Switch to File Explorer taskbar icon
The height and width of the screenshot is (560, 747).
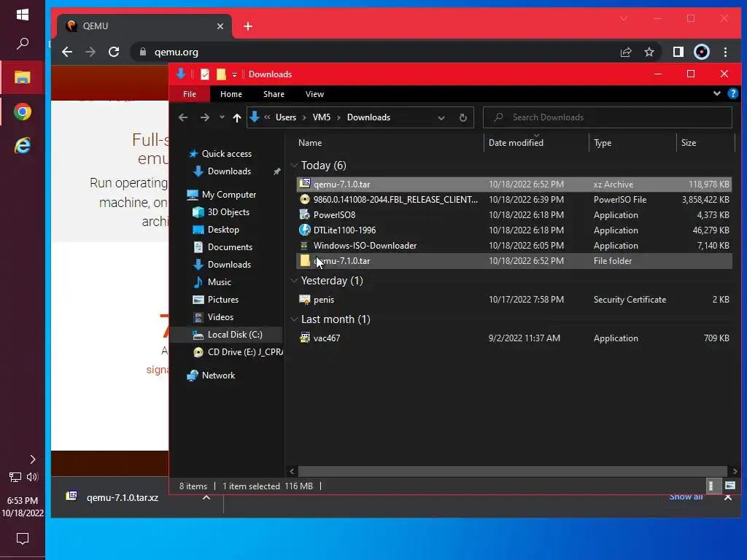pyautogui.click(x=23, y=77)
